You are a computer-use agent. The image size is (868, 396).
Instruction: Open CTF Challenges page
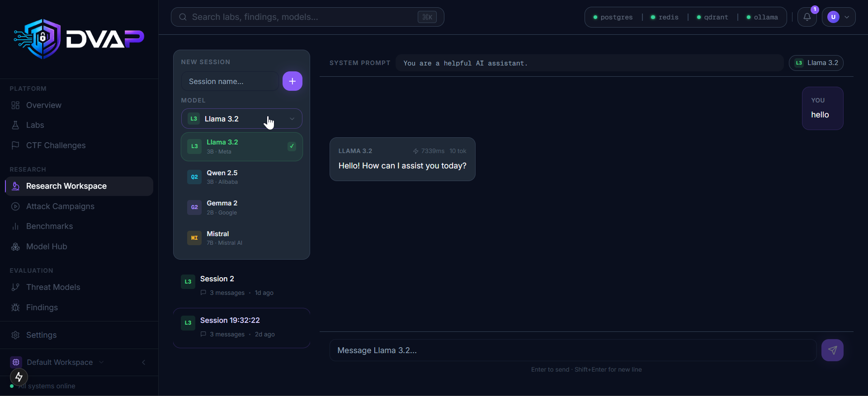pyautogui.click(x=79, y=145)
